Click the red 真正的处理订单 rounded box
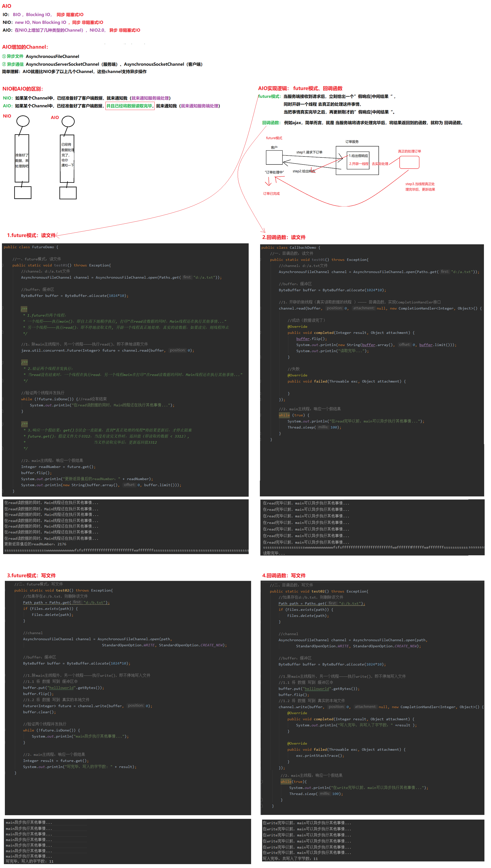Image resolution: width=491 pixels, height=868 pixels. click(409, 162)
